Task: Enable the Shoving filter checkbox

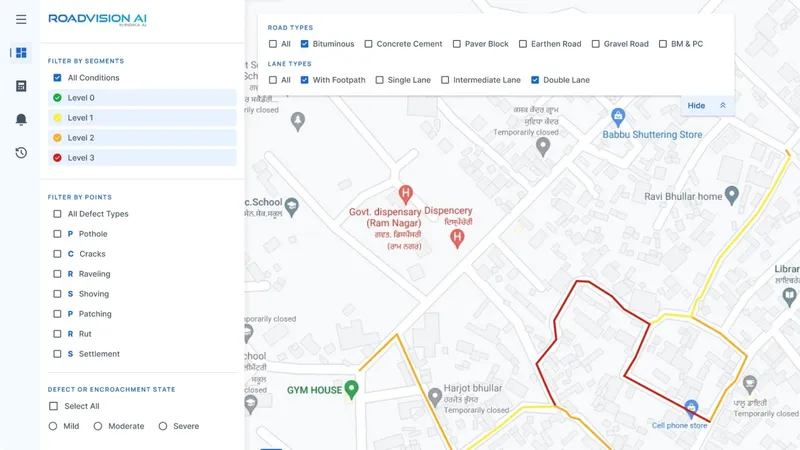Action: coord(57,294)
